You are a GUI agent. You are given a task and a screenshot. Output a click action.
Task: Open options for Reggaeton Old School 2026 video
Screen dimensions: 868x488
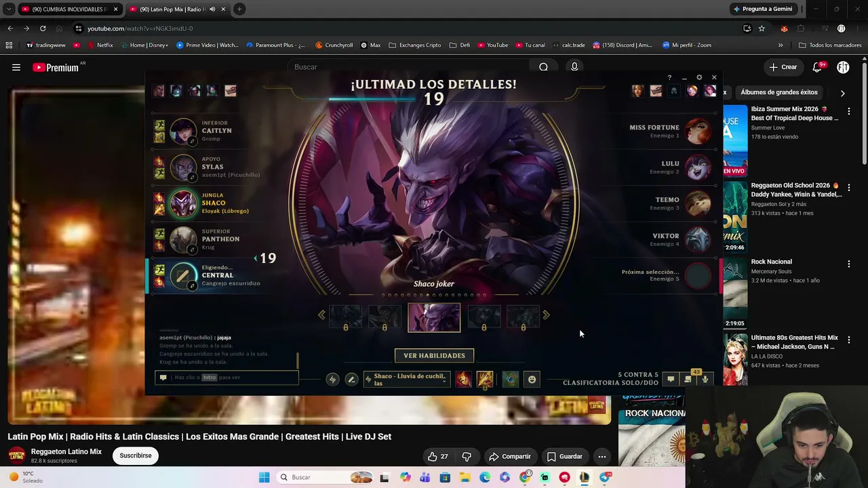(x=849, y=187)
